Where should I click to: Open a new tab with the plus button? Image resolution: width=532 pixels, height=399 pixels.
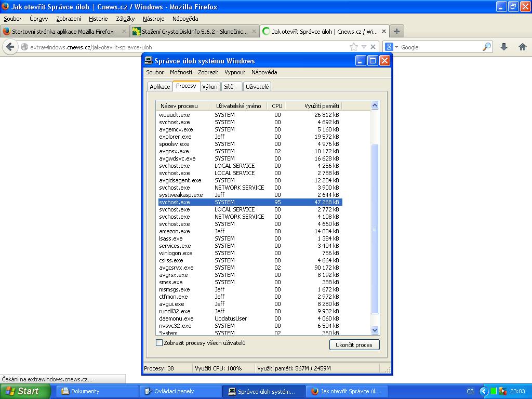396,31
